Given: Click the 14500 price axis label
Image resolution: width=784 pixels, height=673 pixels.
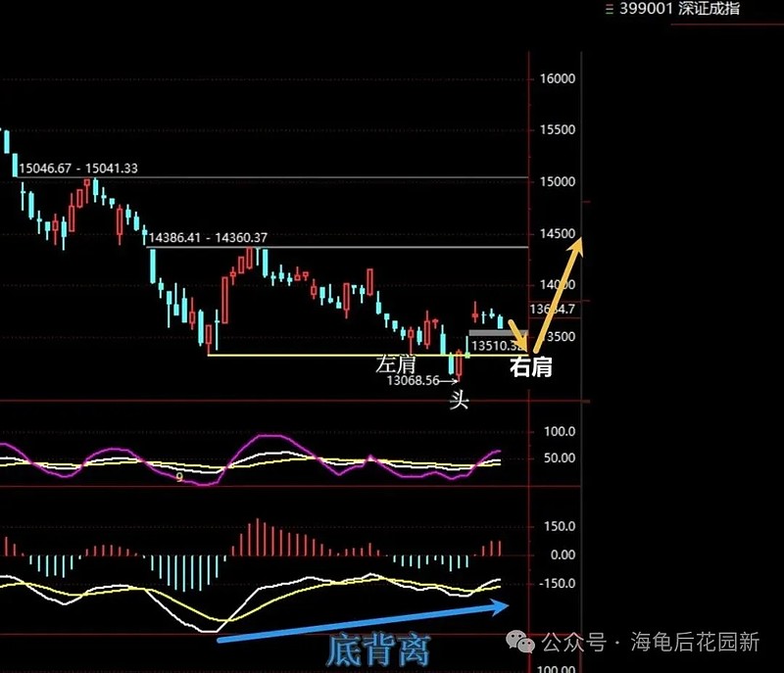Looking at the screenshot, I should [557, 233].
